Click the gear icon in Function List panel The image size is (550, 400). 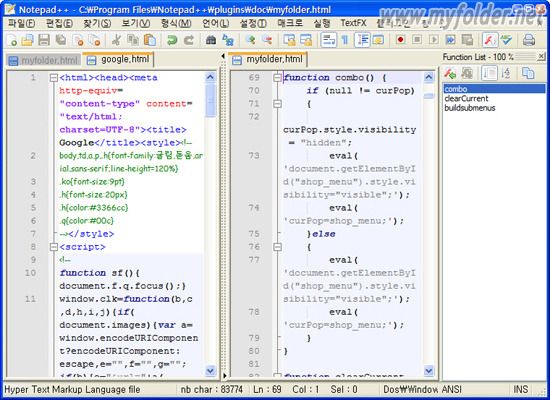click(467, 73)
